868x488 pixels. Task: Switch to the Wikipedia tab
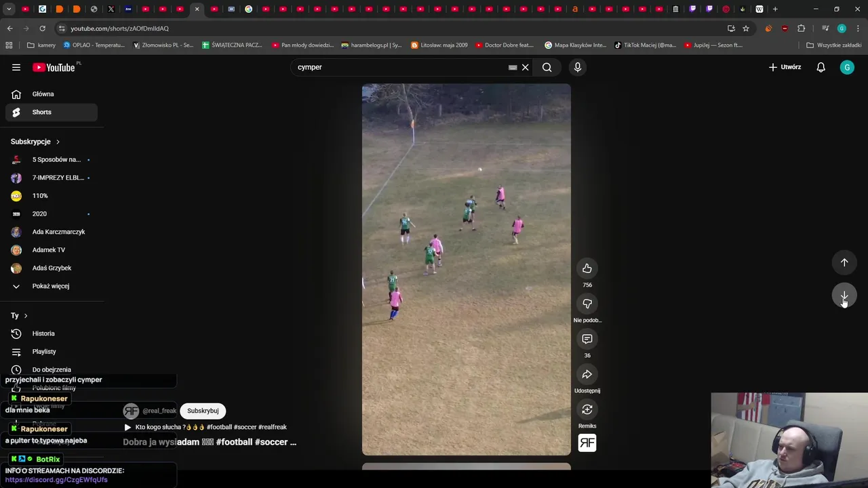tap(759, 9)
